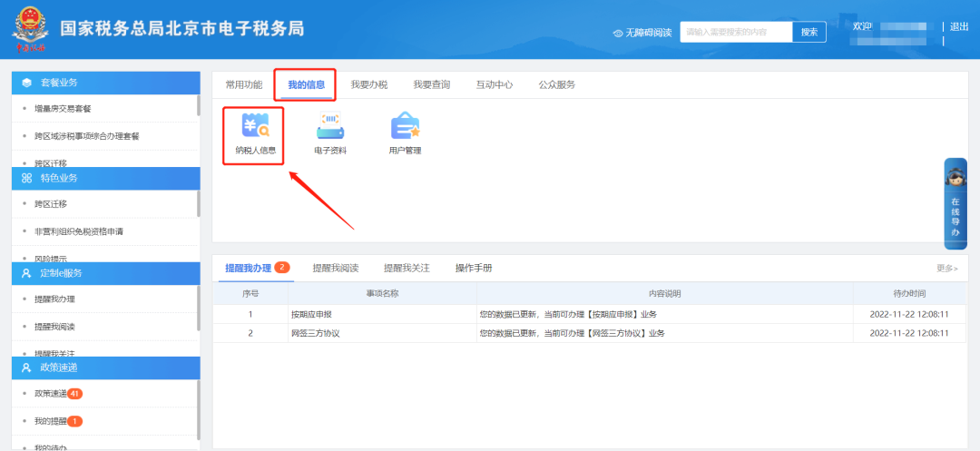Click the 定制e服务 list scrollbar

pyautogui.click(x=199, y=308)
